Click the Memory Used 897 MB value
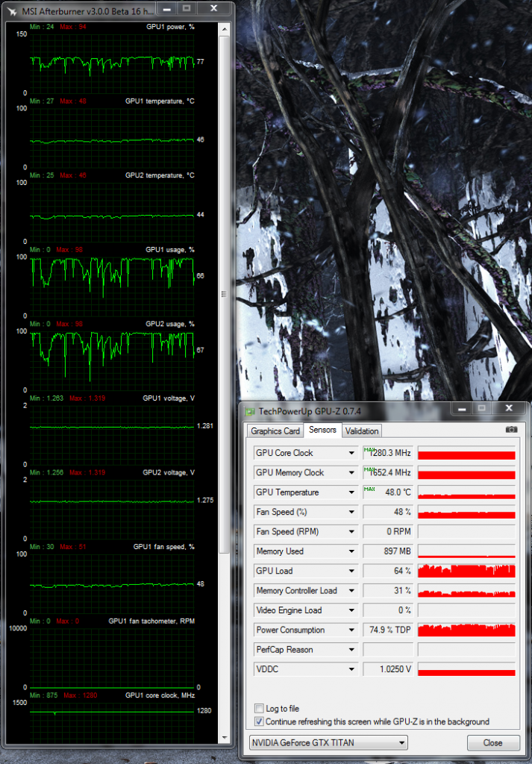 [388, 551]
